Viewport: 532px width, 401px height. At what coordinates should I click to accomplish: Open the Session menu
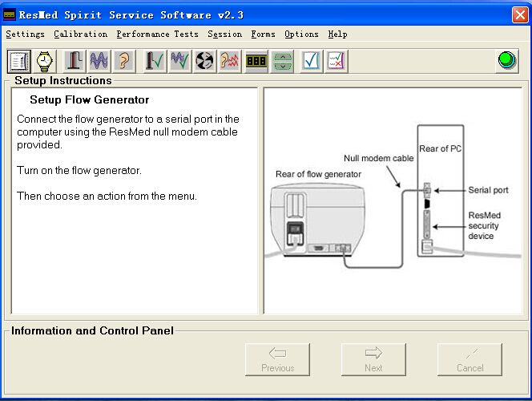[225, 34]
